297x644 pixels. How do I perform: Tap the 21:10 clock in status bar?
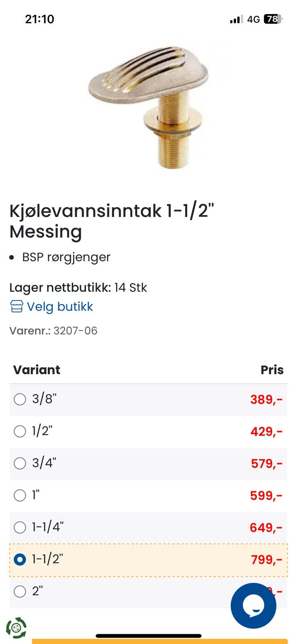(39, 19)
